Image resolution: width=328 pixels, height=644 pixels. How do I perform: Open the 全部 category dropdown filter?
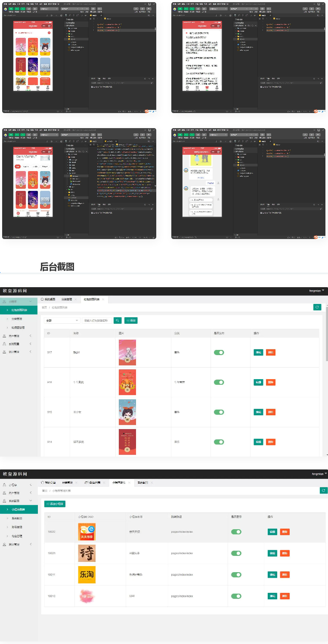(62, 320)
